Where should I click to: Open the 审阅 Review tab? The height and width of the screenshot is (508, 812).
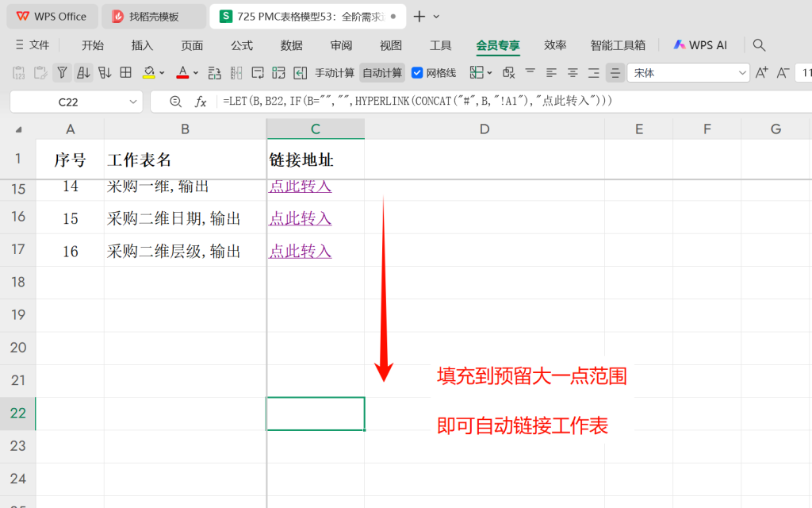(341, 45)
